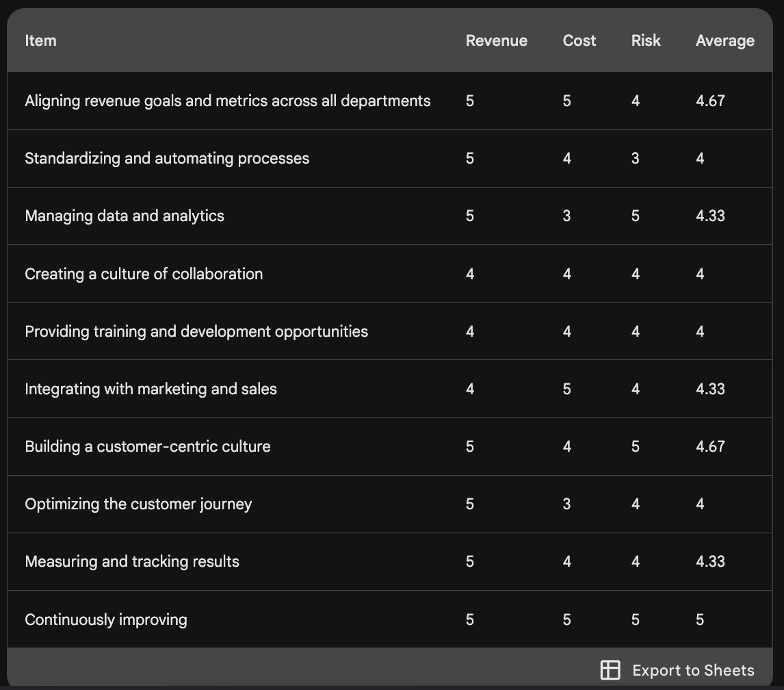Select the Average column header
This screenshot has height=690, width=784.
pyautogui.click(x=725, y=40)
